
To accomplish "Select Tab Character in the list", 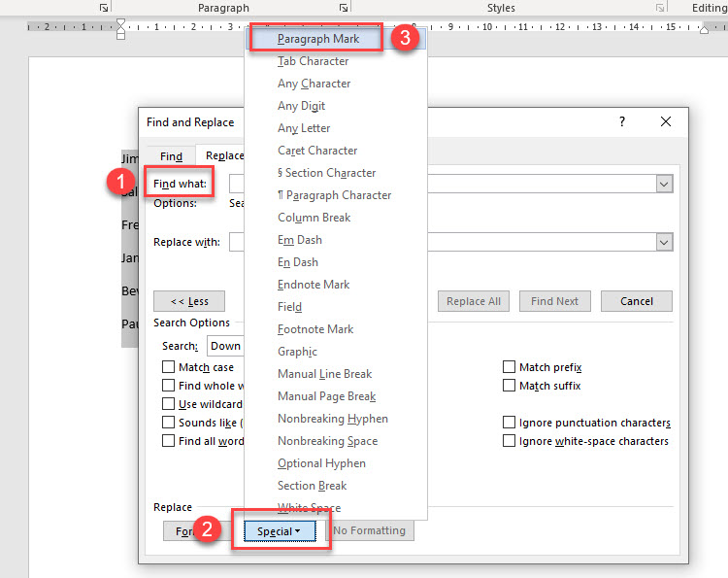I will [313, 61].
